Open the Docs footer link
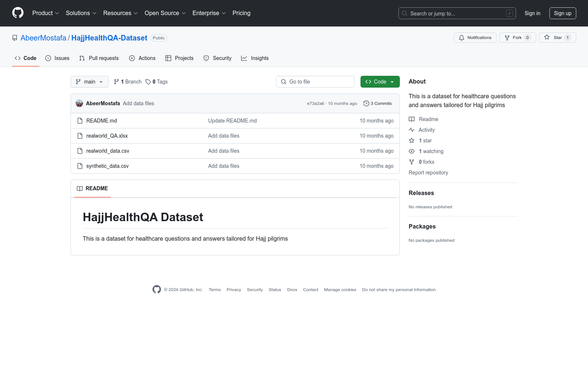This screenshot has width=588, height=368. (x=292, y=290)
